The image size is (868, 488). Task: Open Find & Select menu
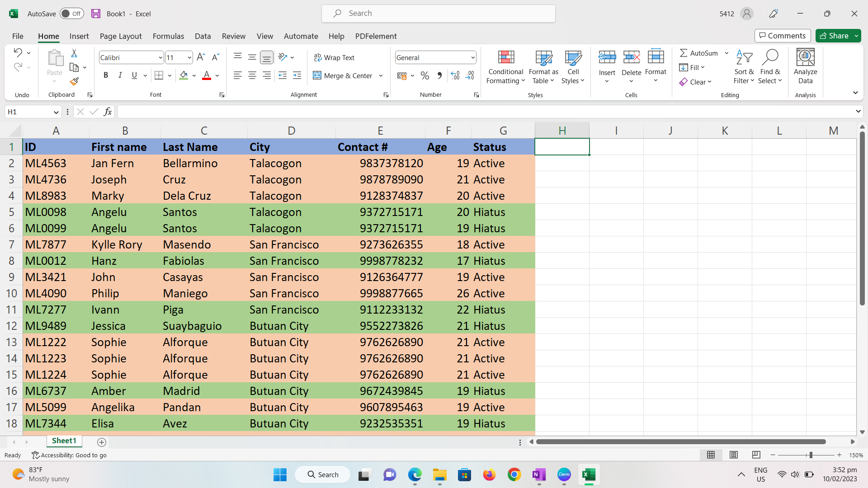(770, 67)
